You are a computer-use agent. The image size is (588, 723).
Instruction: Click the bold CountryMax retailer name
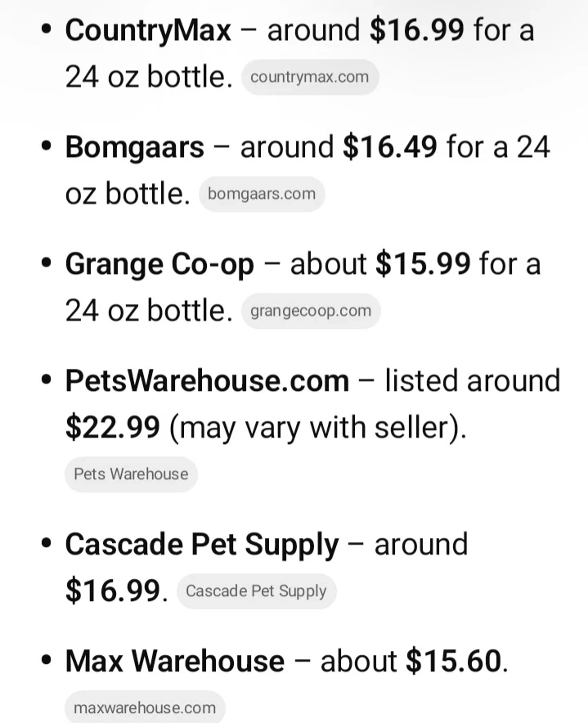click(148, 31)
